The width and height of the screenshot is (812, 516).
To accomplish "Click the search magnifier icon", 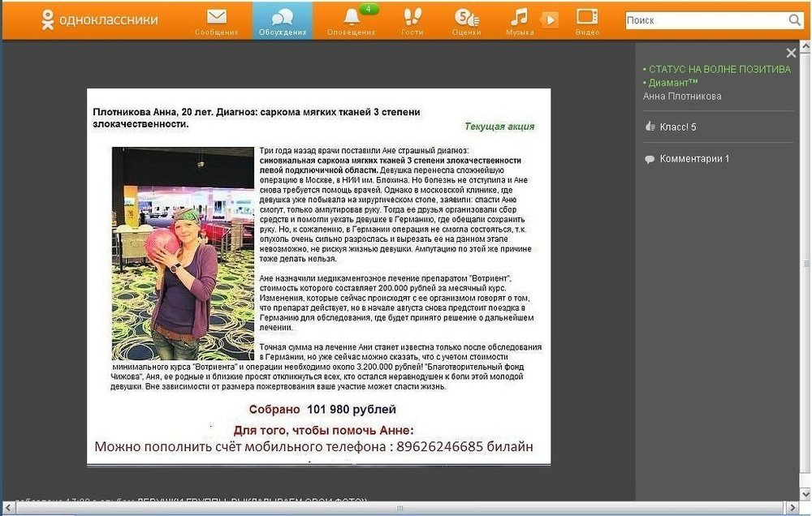I will pos(795,19).
